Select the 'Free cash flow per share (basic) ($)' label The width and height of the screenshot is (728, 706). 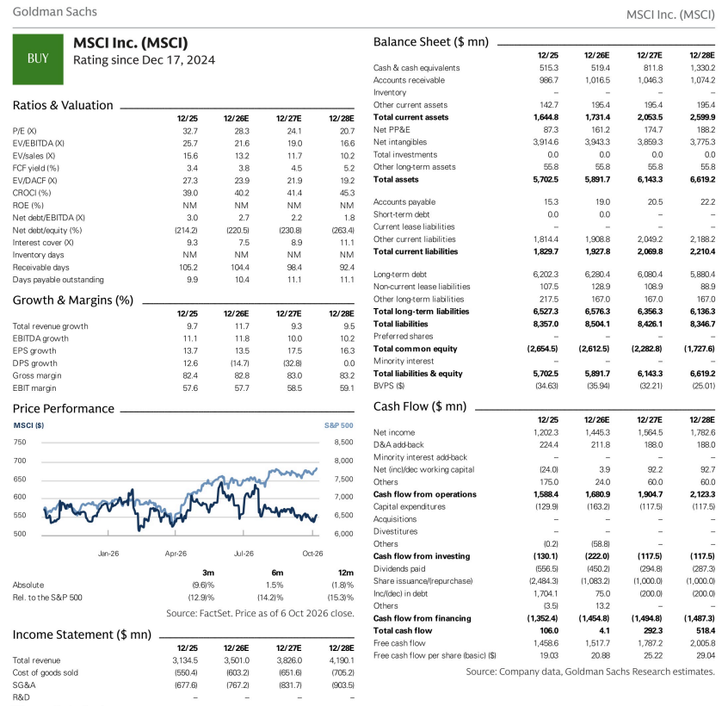coord(435,656)
